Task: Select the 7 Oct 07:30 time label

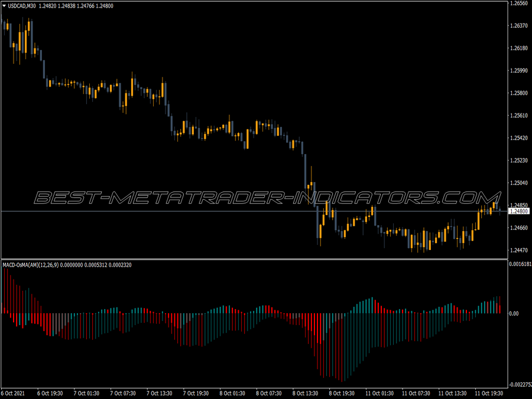Action: (x=123, y=393)
